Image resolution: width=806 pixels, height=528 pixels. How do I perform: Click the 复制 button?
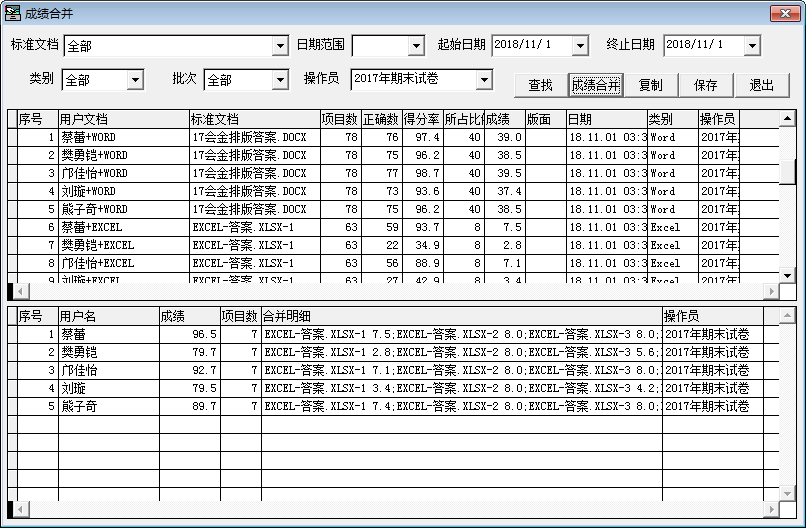pos(650,85)
